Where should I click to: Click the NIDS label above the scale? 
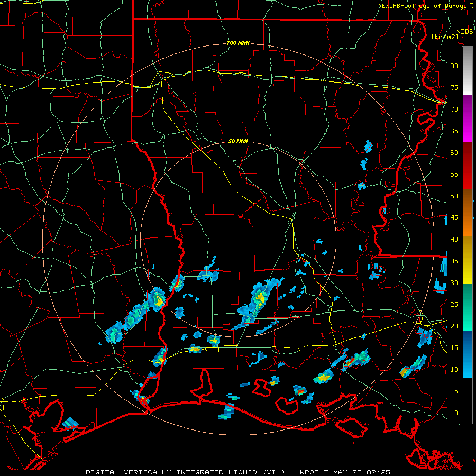[464, 32]
